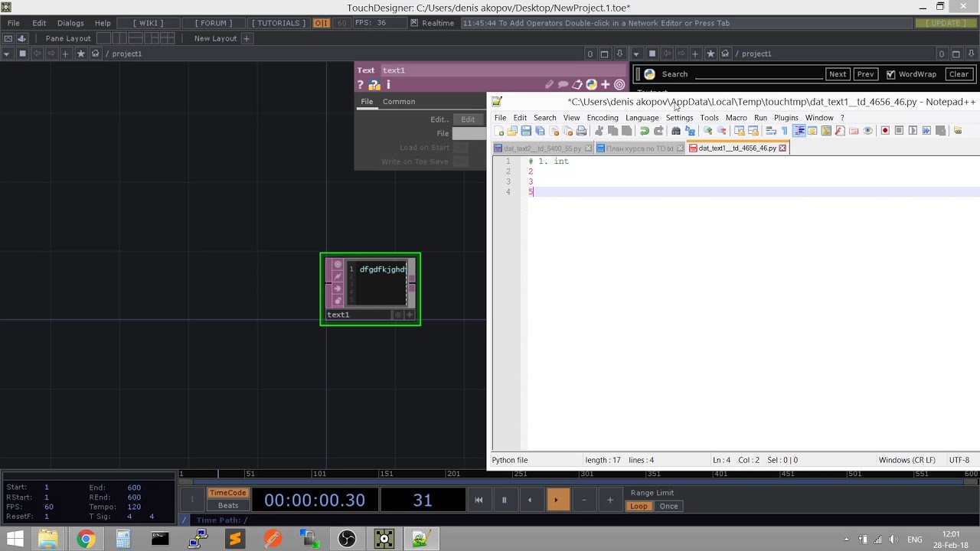This screenshot has width=980, height=551.
Task: Click the File path field in text1 parameters
Action: click(x=469, y=134)
